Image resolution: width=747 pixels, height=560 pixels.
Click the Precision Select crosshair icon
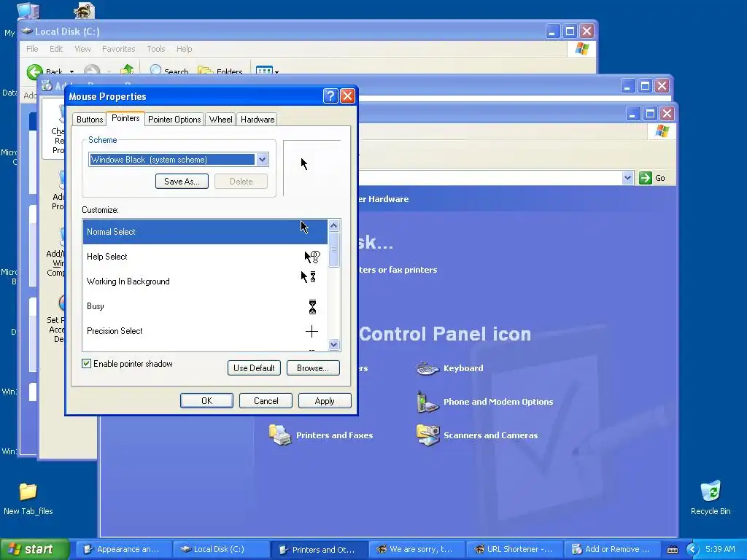point(311,332)
